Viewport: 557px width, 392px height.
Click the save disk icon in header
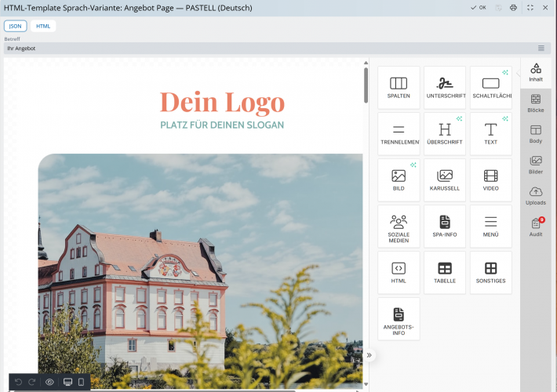(x=498, y=8)
